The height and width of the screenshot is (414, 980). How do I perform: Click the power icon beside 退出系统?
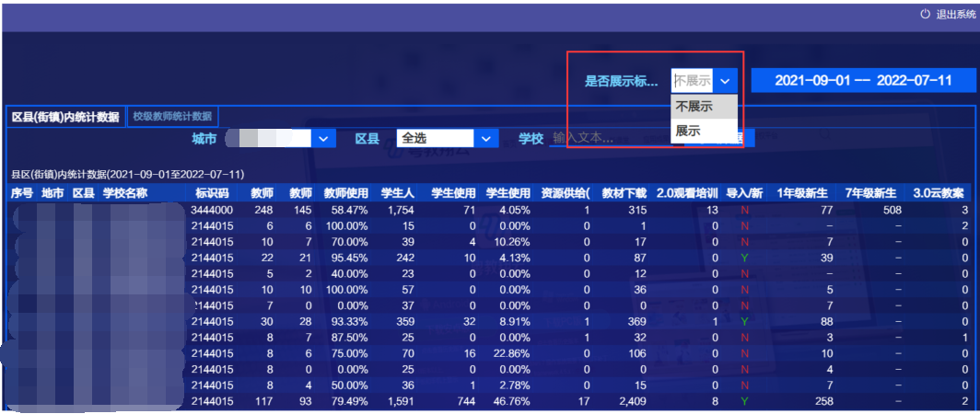tap(926, 15)
